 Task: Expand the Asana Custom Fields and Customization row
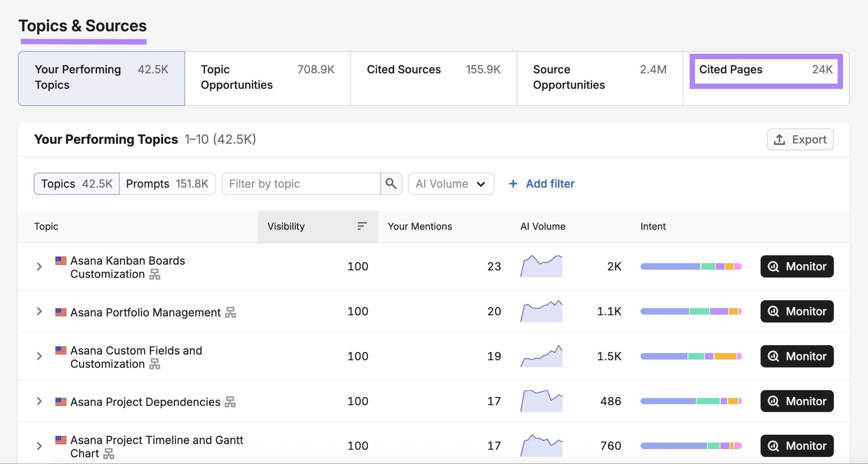[x=39, y=356]
